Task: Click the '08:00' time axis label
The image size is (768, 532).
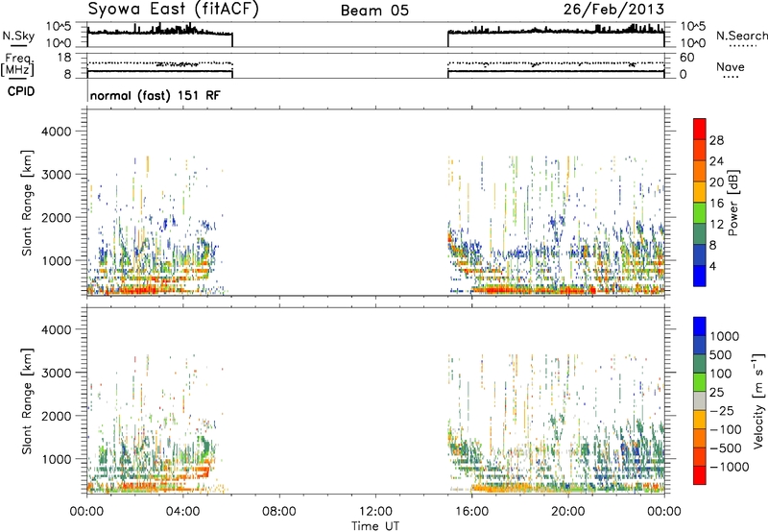Action: 279,512
